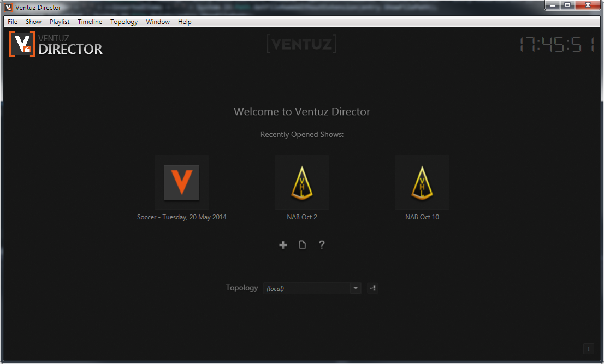604x364 pixels.
Task: Open the Window menu
Action: pos(158,22)
